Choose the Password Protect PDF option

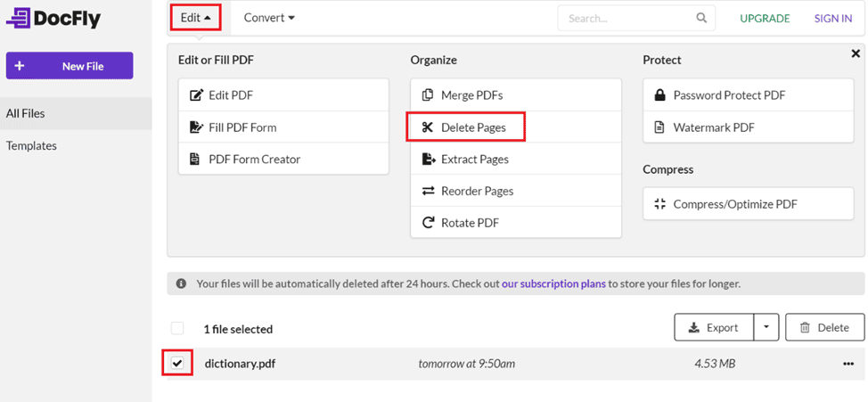pyautogui.click(x=748, y=95)
